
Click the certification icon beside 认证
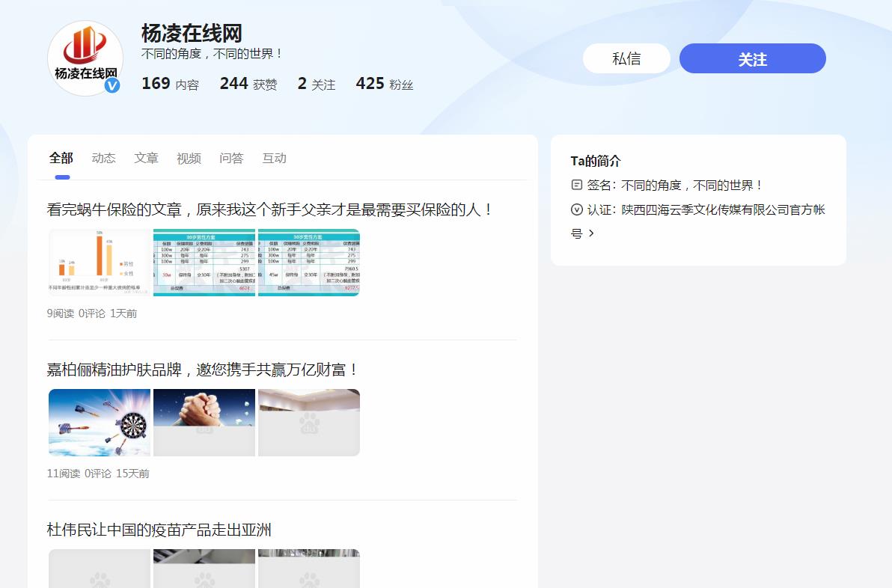(x=576, y=209)
